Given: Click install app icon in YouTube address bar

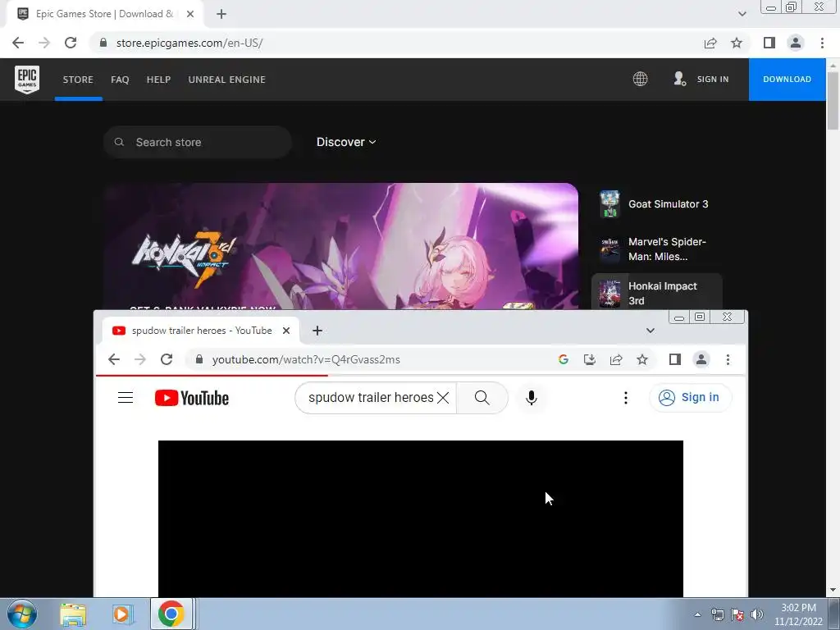Looking at the screenshot, I should [x=590, y=359].
